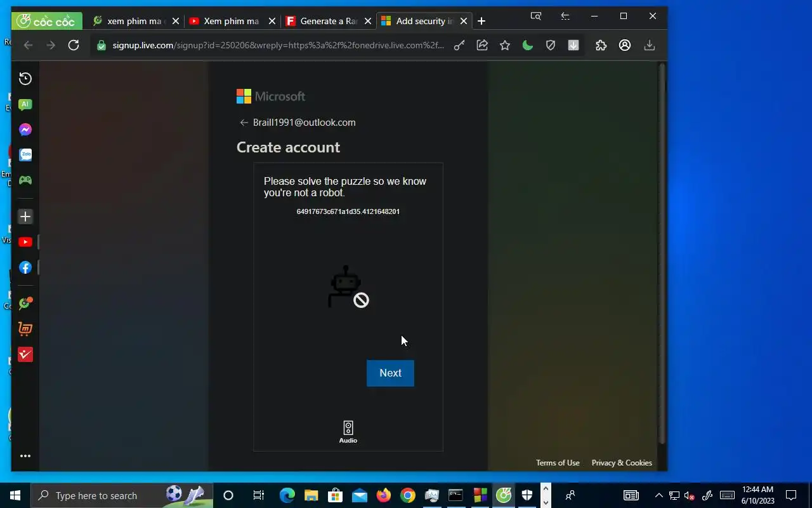812x508 pixels.
Task: Open a new browser tab
Action: 481,21
